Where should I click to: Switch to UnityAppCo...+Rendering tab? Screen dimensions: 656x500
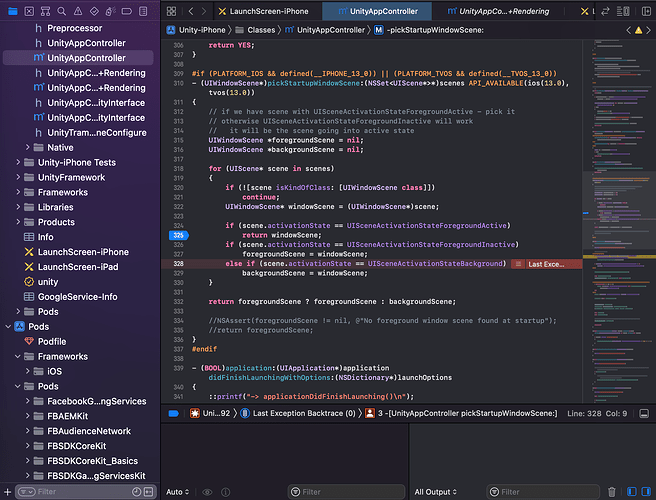[x=499, y=11]
